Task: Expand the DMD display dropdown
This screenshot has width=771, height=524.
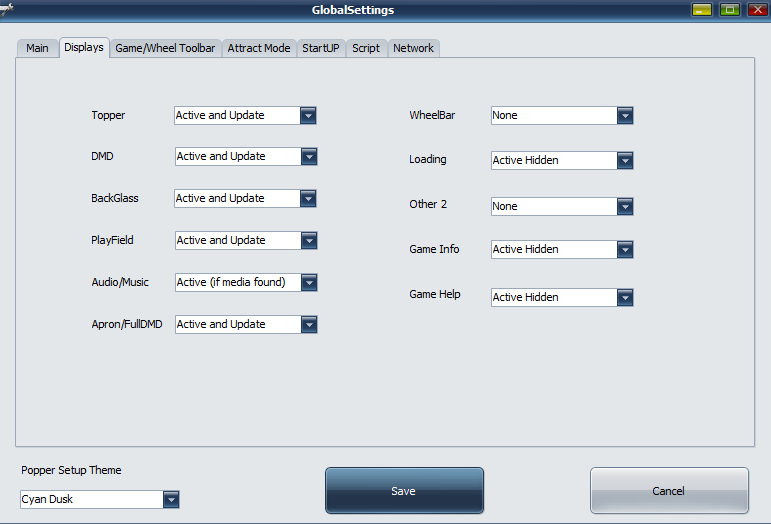Action: [x=309, y=157]
